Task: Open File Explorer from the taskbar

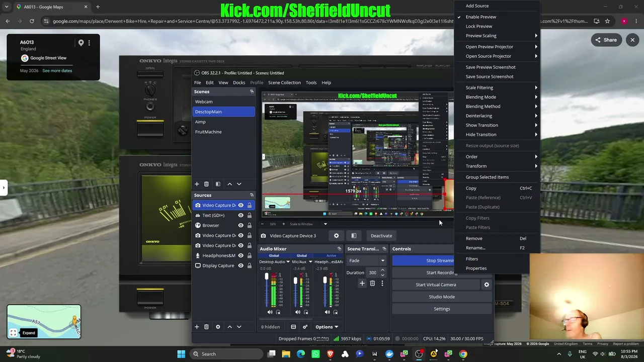Action: 286,354
